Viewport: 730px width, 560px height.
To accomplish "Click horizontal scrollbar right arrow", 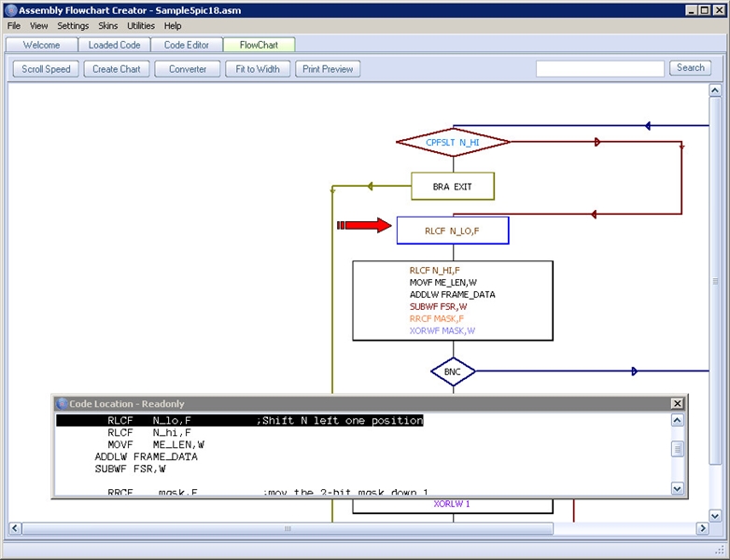I will point(702,528).
